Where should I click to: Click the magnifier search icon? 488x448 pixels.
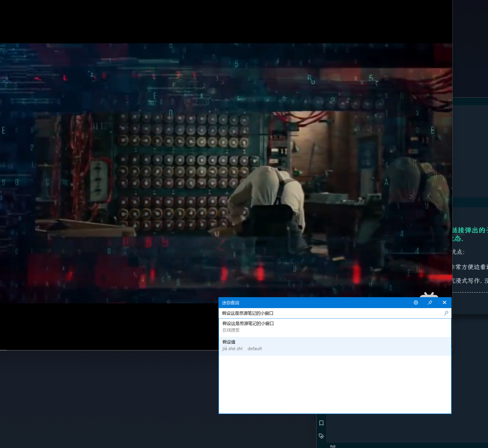[x=446, y=313]
